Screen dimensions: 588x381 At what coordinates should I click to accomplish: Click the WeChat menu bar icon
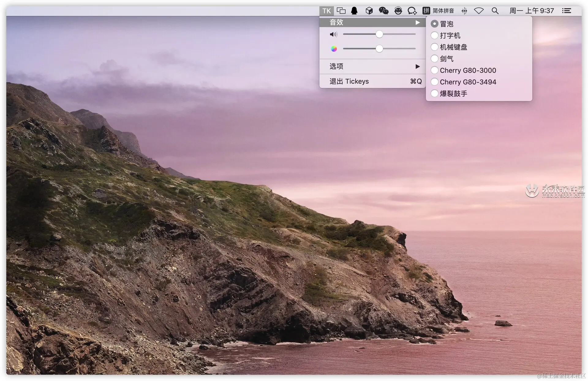click(x=383, y=11)
